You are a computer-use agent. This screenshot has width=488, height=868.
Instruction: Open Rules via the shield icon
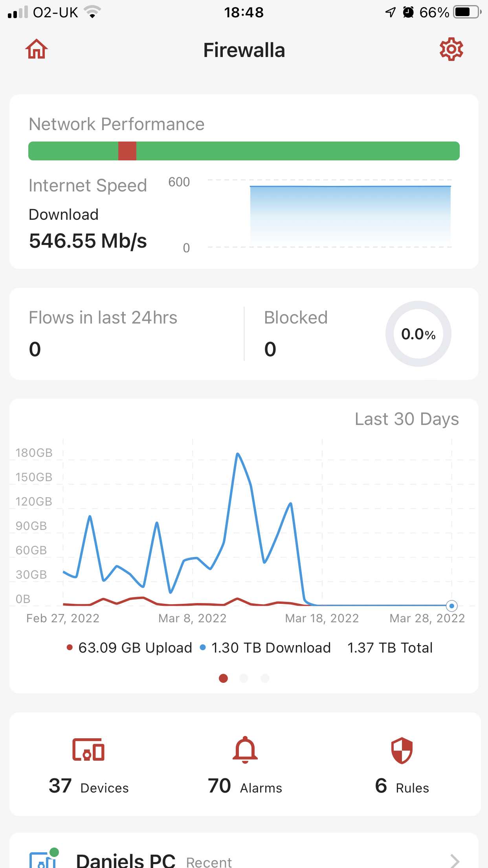[402, 750]
